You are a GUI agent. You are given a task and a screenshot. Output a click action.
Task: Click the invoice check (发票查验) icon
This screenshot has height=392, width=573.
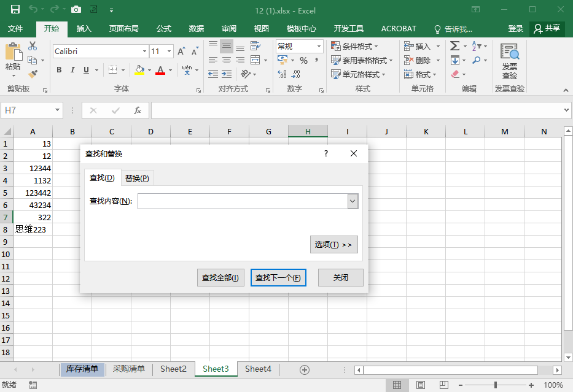pyautogui.click(x=509, y=61)
